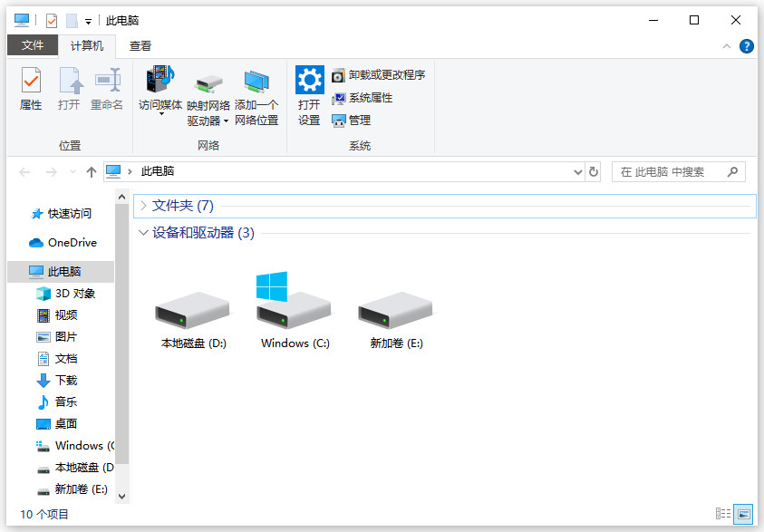Click the breadcrumb chevron before 此电脑
The width and height of the screenshot is (764, 532).
(x=130, y=171)
